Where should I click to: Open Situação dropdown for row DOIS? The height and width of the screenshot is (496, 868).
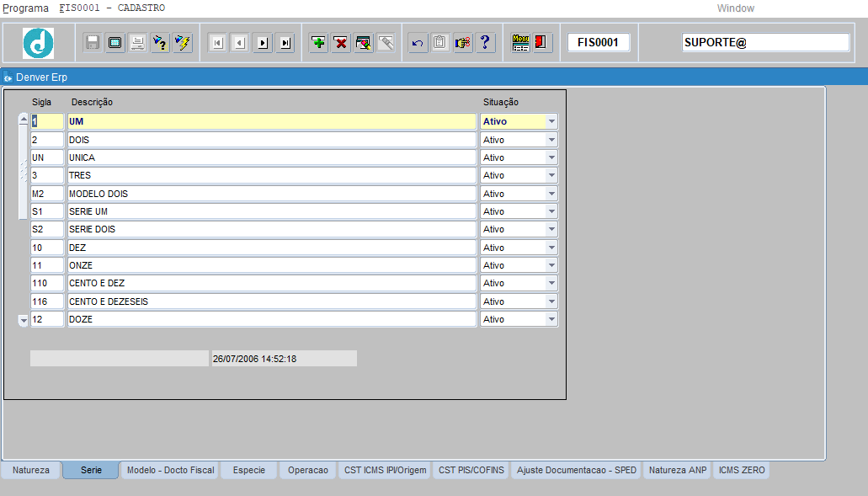(551, 140)
